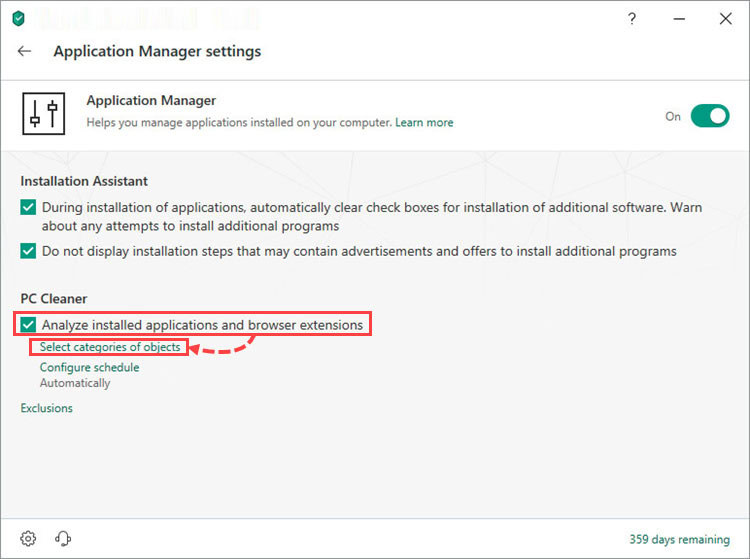Uncheck Analyze installed applications and browser extensions
This screenshot has width=750, height=559.
28,325
